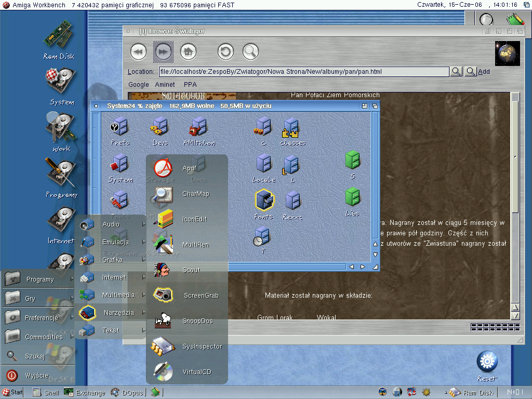The image size is (532, 399).
Task: Click the Aminet bookmark link
Action: 165,85
